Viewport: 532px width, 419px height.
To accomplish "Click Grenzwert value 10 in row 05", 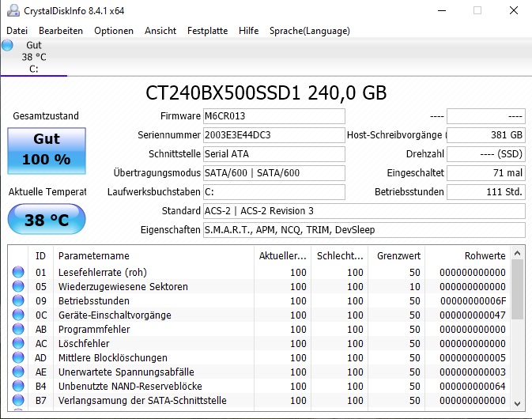I will coord(414,287).
